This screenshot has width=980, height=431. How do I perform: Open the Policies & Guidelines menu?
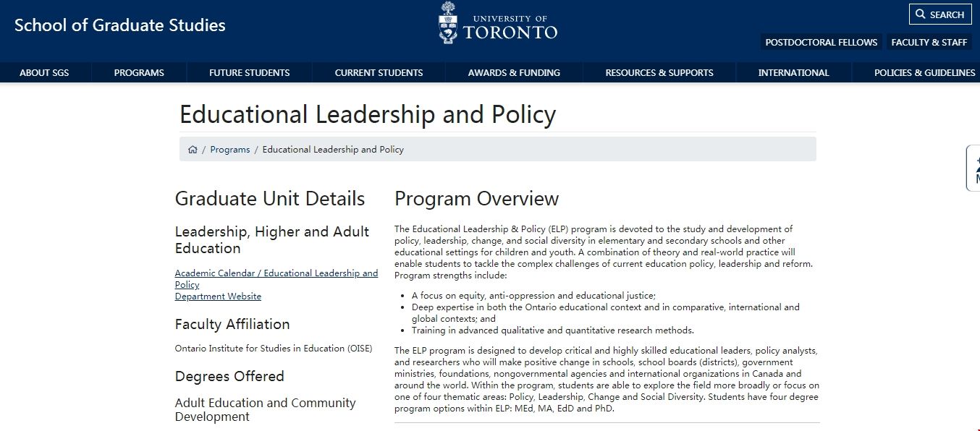[924, 72]
